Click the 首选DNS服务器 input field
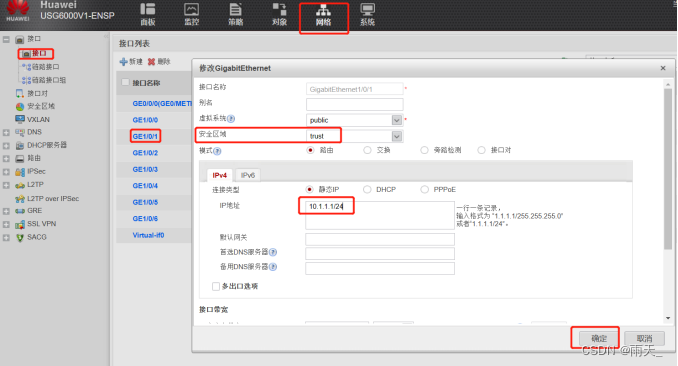 (380, 254)
